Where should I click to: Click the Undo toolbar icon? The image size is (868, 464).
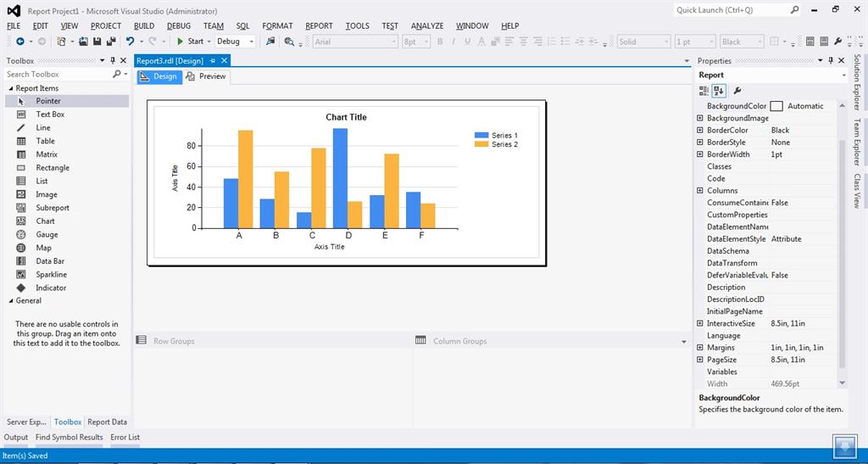point(130,42)
